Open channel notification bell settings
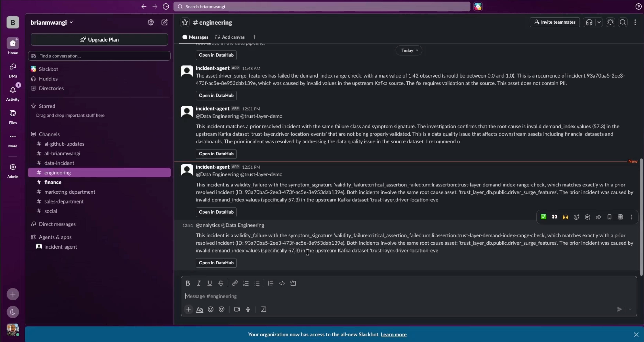The width and height of the screenshot is (644, 342). tap(611, 22)
